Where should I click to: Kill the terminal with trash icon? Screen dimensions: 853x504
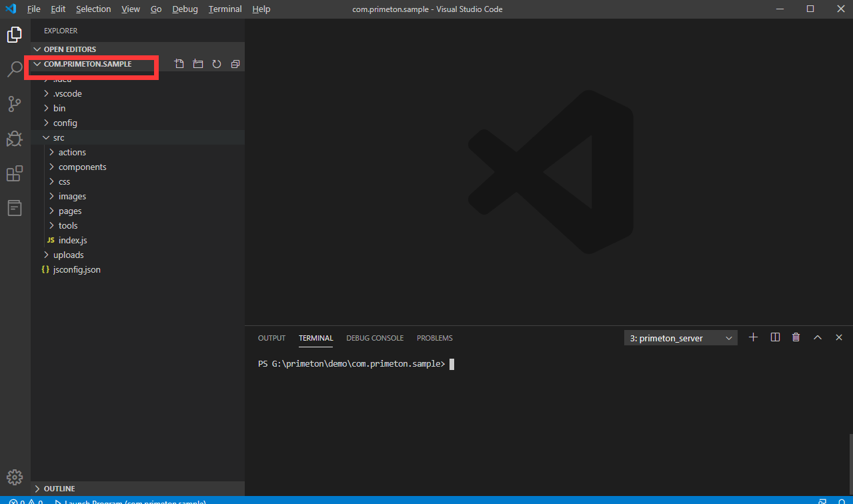click(796, 337)
